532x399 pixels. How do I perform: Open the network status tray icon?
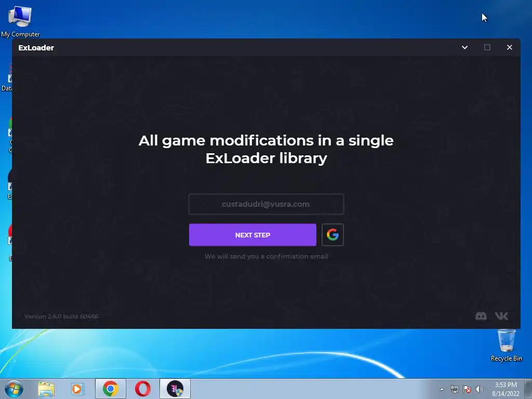[454, 389]
